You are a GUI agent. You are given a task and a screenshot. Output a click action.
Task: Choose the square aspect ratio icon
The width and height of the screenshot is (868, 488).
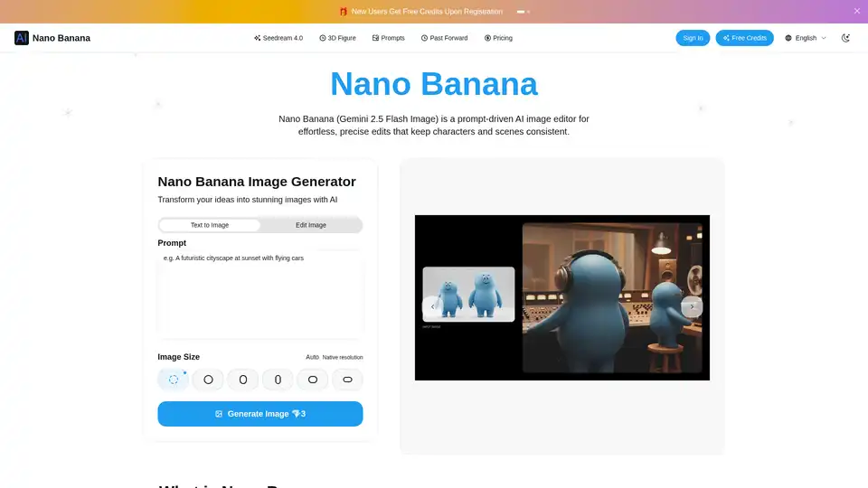(208, 380)
